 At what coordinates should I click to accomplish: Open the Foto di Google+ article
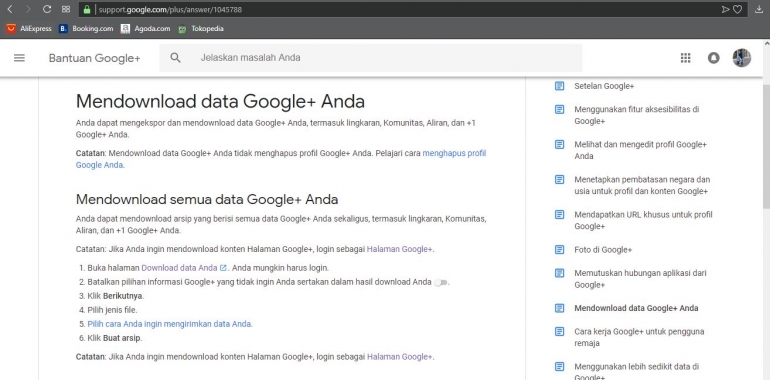coord(603,250)
